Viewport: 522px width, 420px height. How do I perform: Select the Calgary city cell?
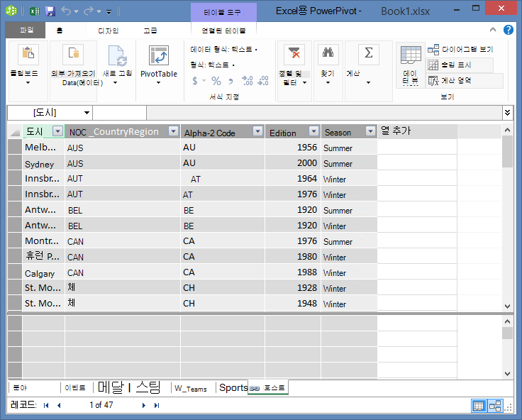tap(43, 272)
